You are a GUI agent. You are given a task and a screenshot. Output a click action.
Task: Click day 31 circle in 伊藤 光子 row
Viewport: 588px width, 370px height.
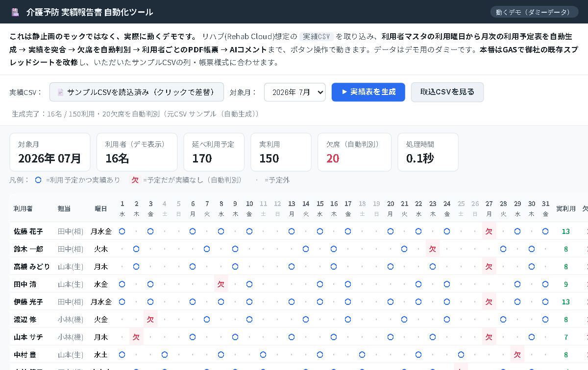coord(545,301)
